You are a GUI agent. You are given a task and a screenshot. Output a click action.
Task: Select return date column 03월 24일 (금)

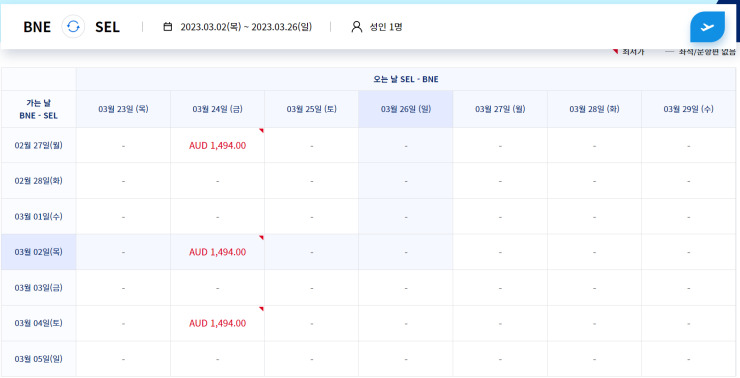[218, 109]
